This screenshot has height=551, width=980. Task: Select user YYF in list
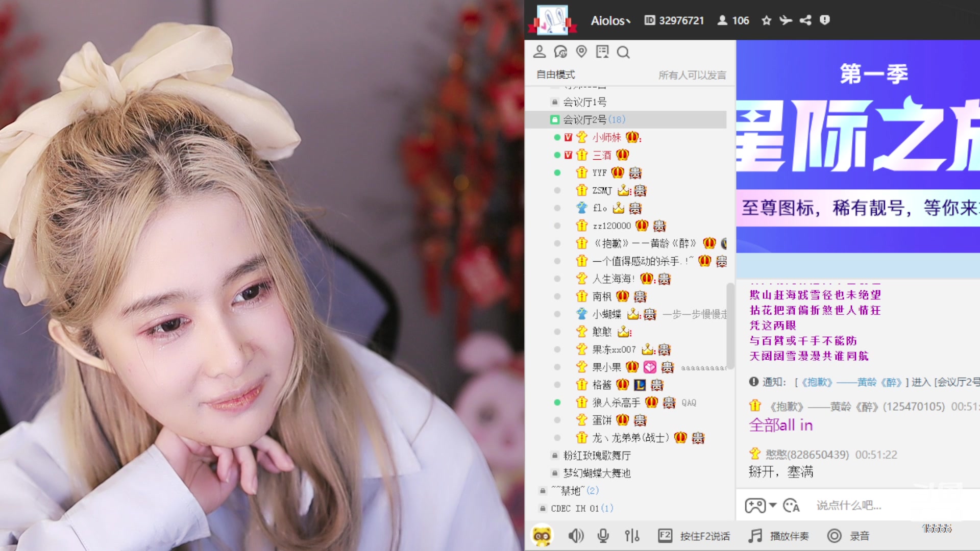click(600, 173)
